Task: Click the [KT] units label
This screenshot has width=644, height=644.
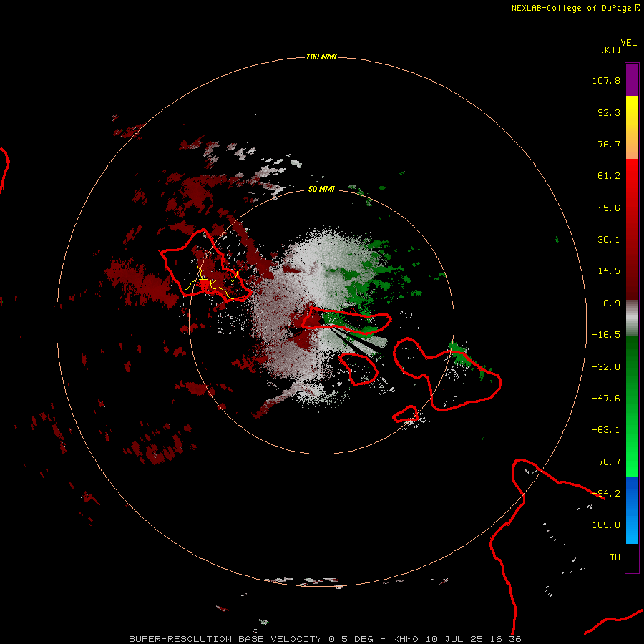Action: [x=610, y=49]
